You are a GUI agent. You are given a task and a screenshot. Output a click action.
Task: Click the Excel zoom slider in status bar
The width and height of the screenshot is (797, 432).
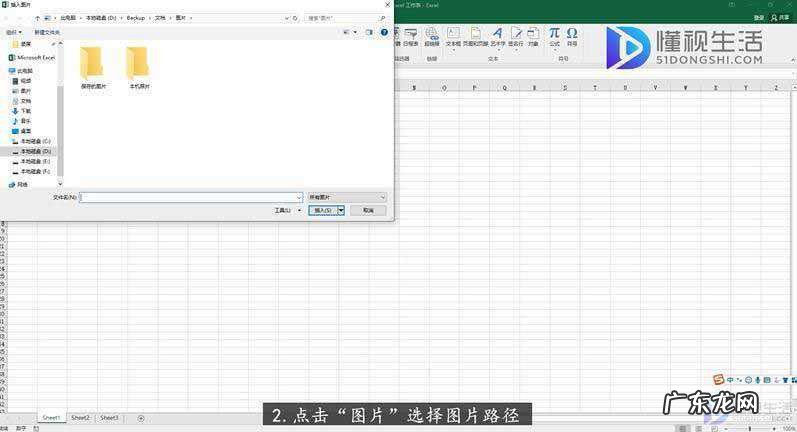[x=749, y=429]
